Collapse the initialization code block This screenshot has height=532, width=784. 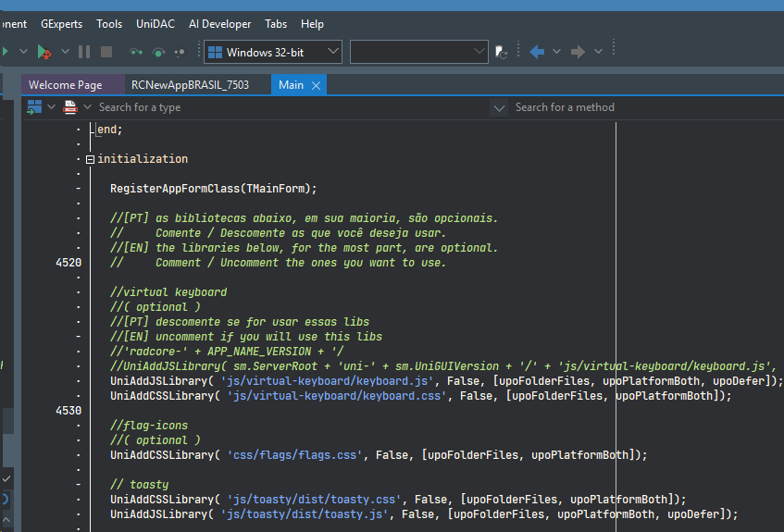point(90,159)
